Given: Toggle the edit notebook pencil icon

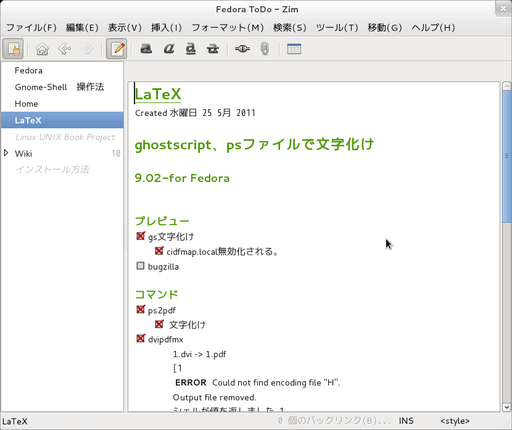Looking at the screenshot, I should [116, 49].
